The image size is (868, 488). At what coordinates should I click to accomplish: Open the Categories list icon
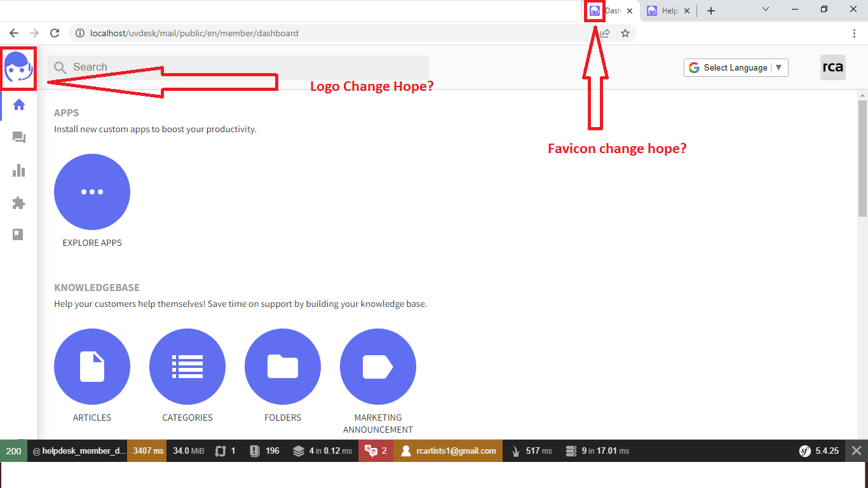(x=187, y=367)
